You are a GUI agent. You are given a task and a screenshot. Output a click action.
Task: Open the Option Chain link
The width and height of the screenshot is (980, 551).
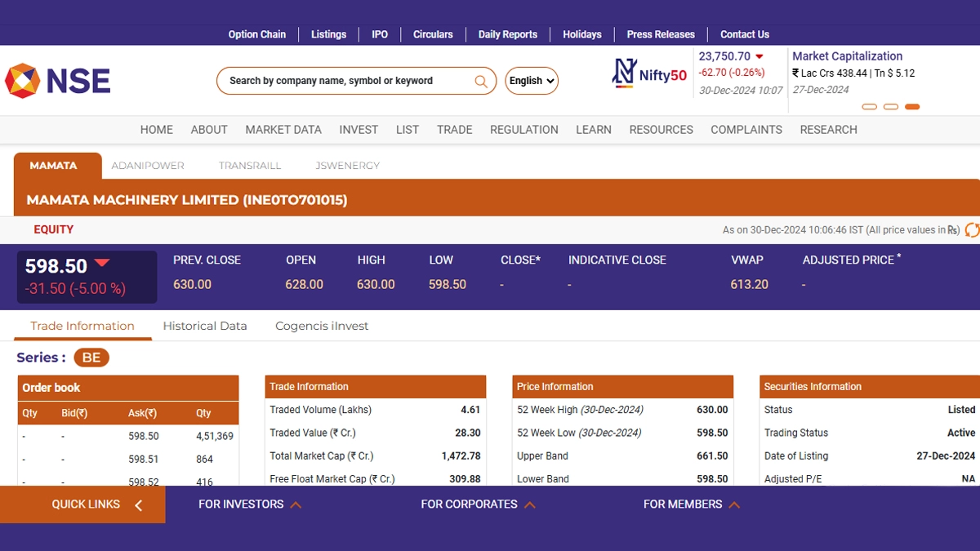coord(257,34)
